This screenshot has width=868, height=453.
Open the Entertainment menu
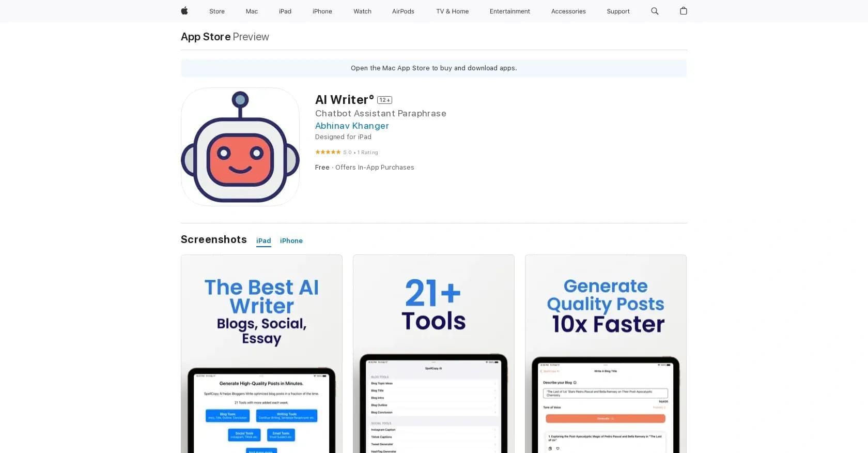tap(510, 11)
